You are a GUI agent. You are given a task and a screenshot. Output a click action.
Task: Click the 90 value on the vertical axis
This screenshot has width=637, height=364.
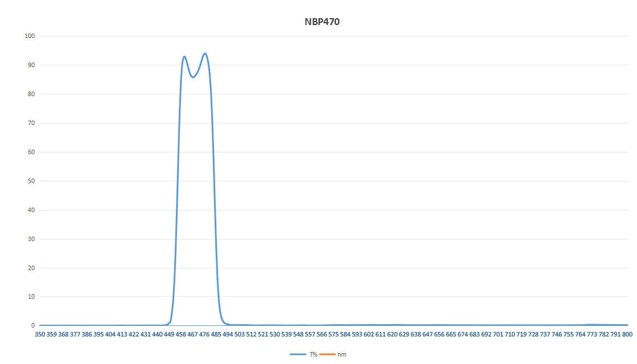click(x=32, y=65)
